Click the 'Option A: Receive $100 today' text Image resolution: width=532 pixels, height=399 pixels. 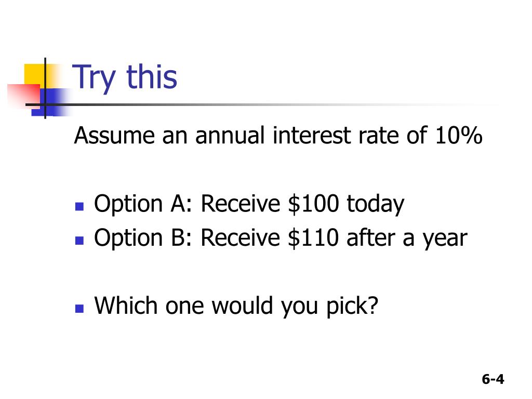(249, 205)
